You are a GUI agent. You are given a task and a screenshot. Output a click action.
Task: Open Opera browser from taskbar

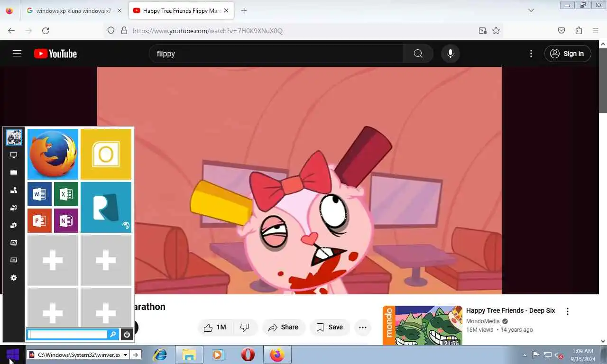pyautogui.click(x=248, y=355)
